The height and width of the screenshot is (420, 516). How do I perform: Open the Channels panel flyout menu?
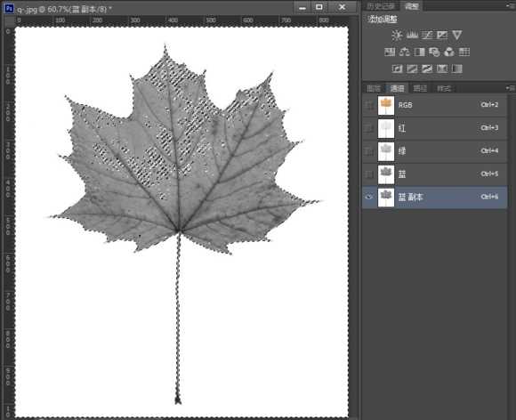510,88
